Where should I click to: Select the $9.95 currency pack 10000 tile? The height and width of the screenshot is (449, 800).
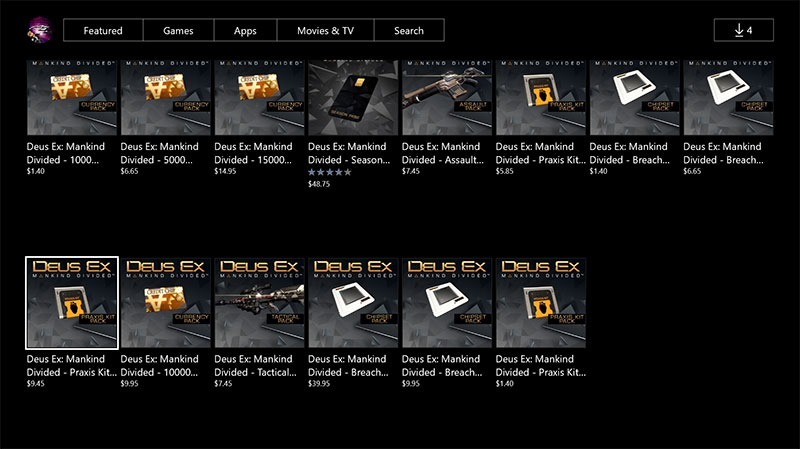166,303
